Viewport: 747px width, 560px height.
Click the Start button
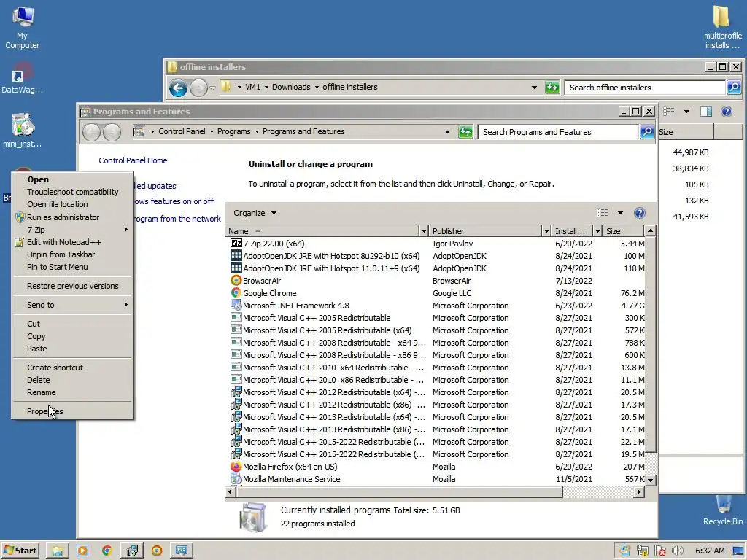coord(20,551)
